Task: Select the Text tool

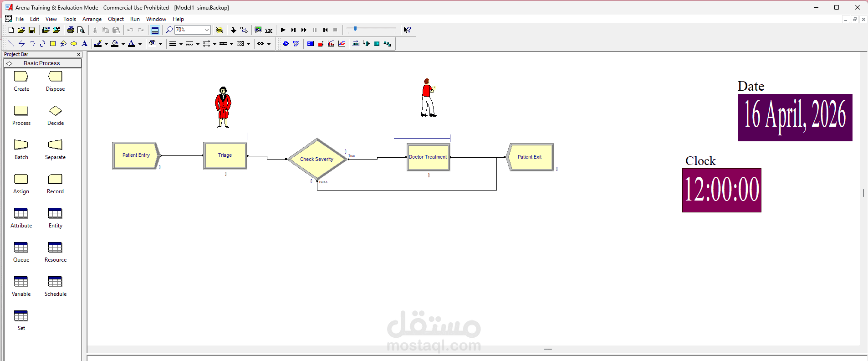Action: [x=84, y=44]
